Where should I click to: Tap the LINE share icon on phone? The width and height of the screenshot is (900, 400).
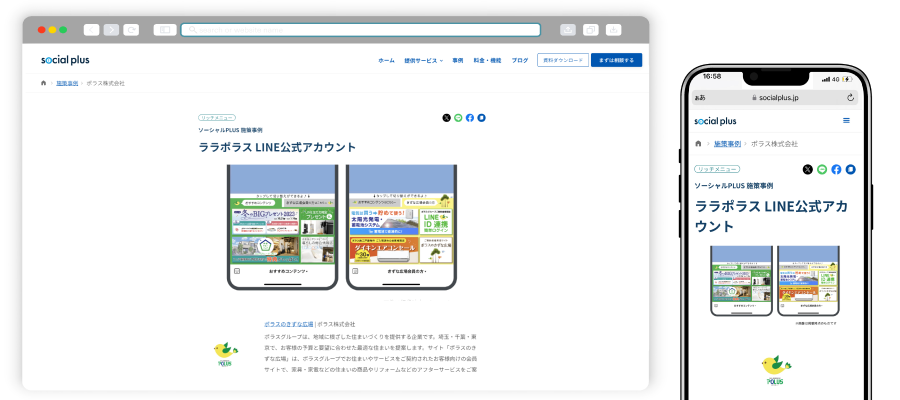[x=822, y=169]
